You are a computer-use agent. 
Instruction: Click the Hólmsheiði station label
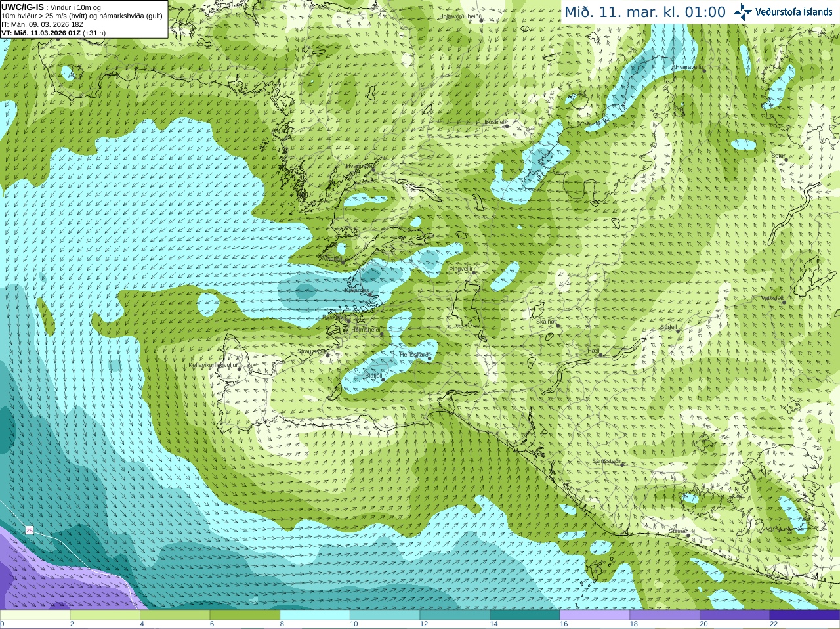click(366, 330)
